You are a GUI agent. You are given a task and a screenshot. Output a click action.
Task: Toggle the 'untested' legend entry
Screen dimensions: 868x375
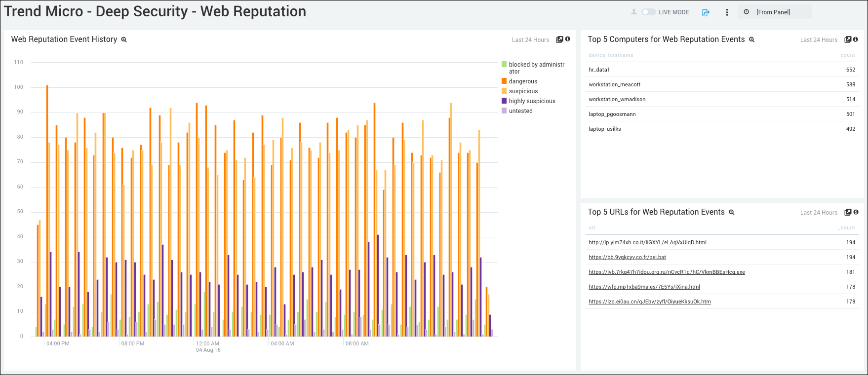520,111
